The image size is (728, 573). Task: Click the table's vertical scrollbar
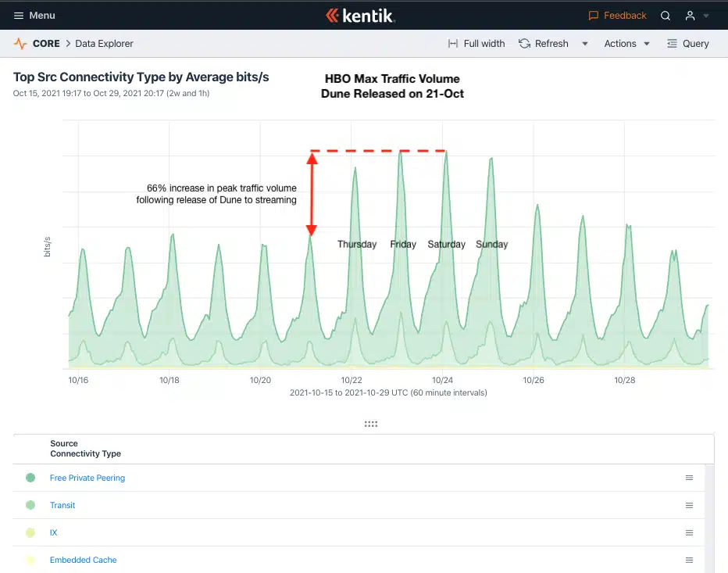[709, 518]
